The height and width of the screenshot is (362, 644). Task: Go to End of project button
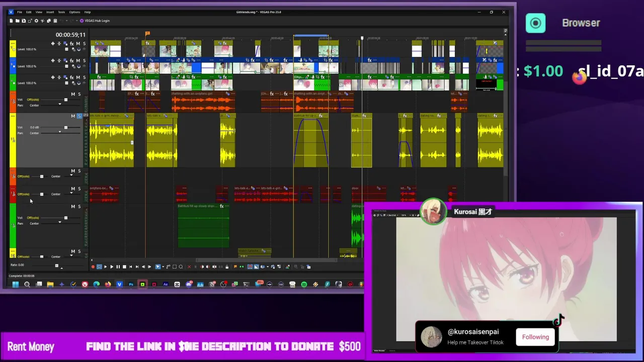tap(137, 266)
